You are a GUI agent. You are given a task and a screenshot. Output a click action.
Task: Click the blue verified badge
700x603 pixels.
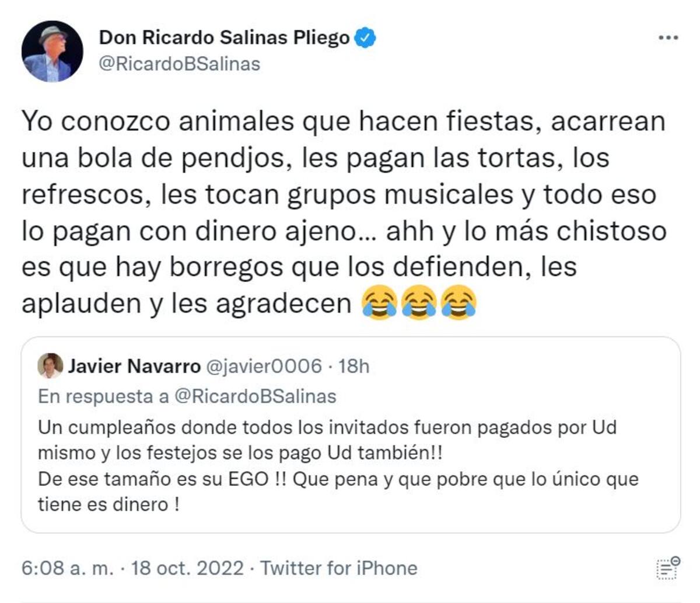pos(366,38)
